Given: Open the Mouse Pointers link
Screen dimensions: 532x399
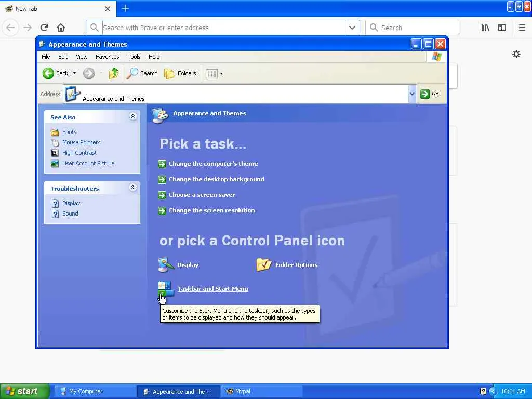Looking at the screenshot, I should 82,142.
